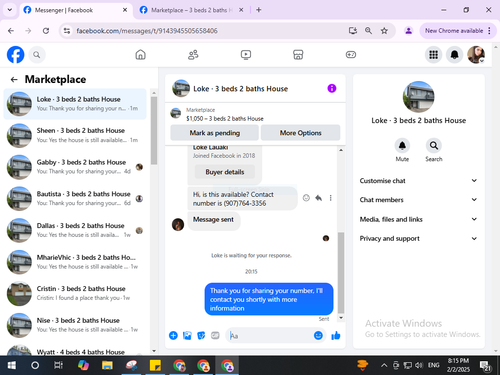Search in conversation with magnifier icon
This screenshot has height=375, width=500.
click(x=434, y=145)
